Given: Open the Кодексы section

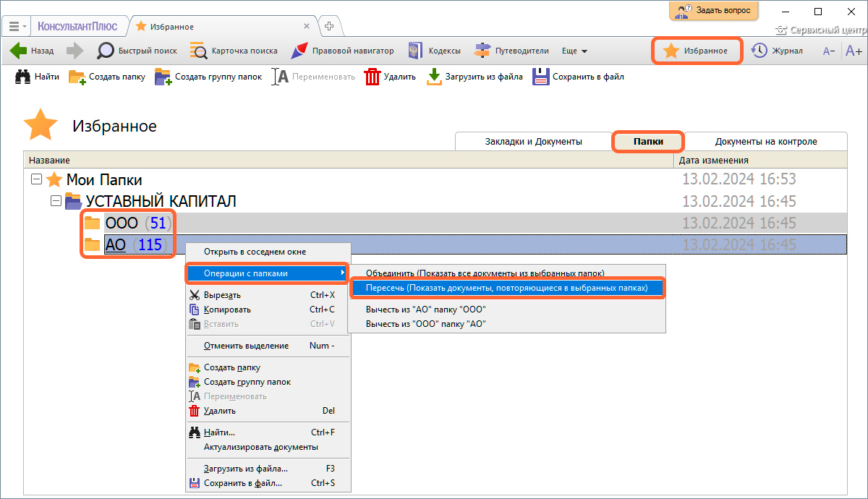Looking at the screenshot, I should click(434, 51).
